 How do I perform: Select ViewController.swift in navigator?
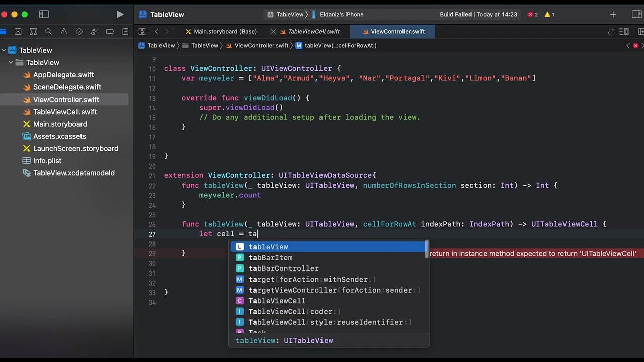66,100
